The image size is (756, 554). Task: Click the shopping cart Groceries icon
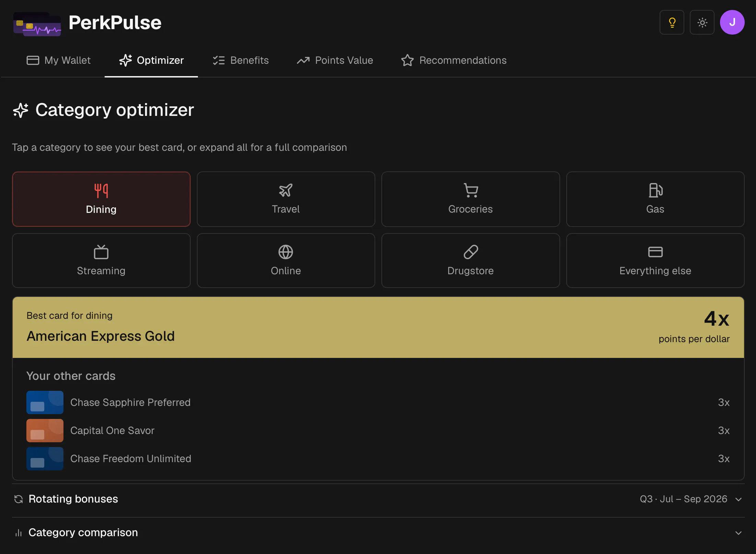point(471,190)
